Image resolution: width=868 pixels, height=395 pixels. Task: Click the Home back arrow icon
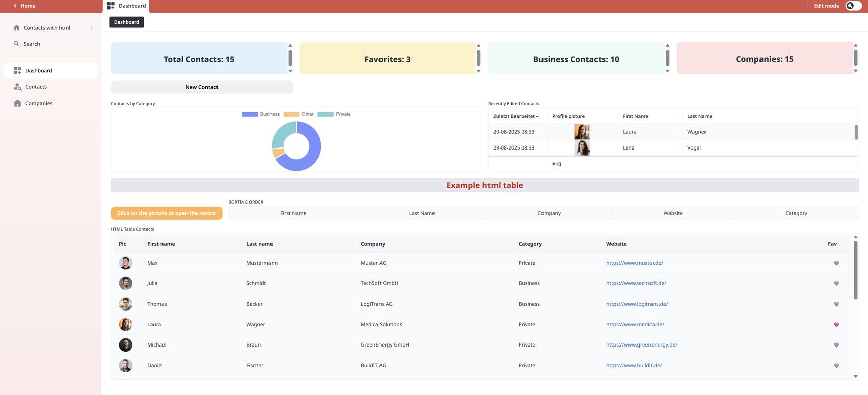pos(15,6)
